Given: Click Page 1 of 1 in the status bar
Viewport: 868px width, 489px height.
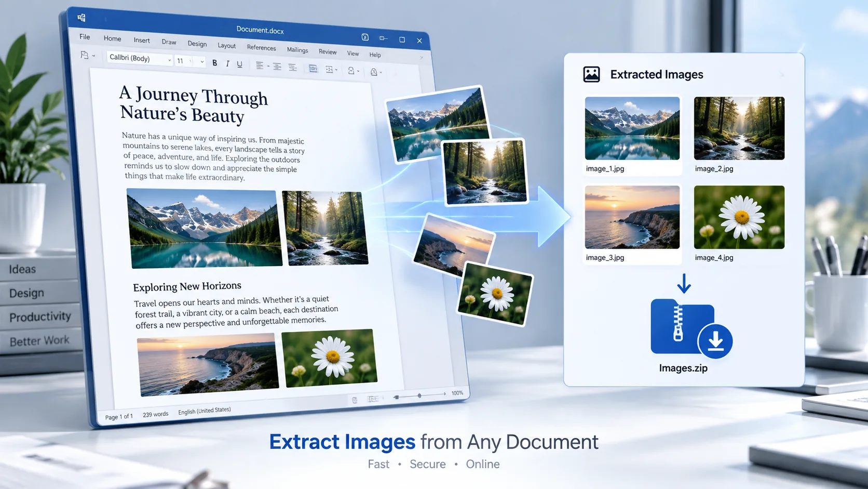Looking at the screenshot, I should (119, 417).
